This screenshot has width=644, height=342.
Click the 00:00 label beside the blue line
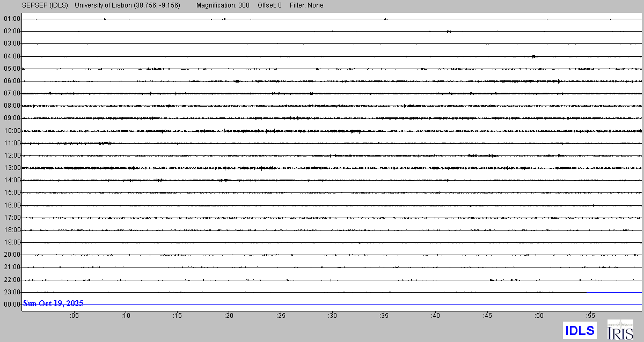(12, 304)
